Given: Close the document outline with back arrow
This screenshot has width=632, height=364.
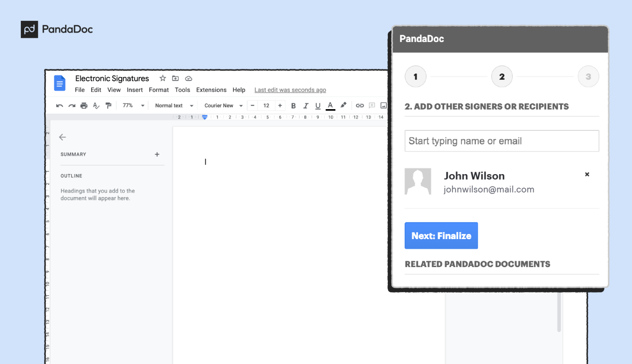Looking at the screenshot, I should pyautogui.click(x=62, y=137).
